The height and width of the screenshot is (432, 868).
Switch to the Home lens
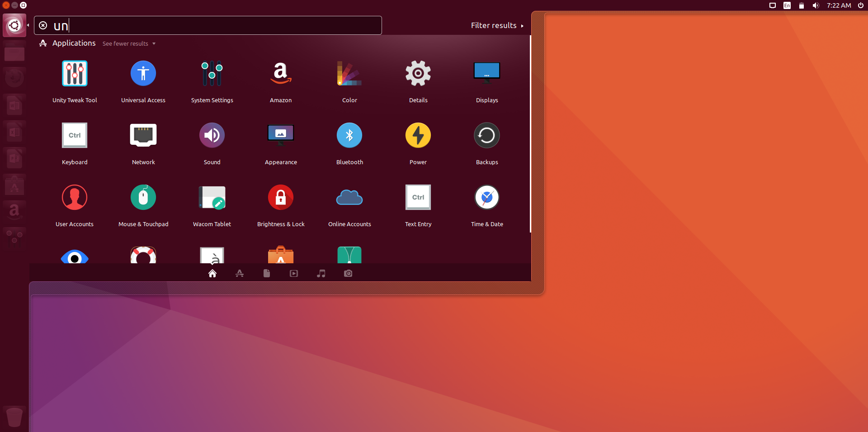point(212,273)
